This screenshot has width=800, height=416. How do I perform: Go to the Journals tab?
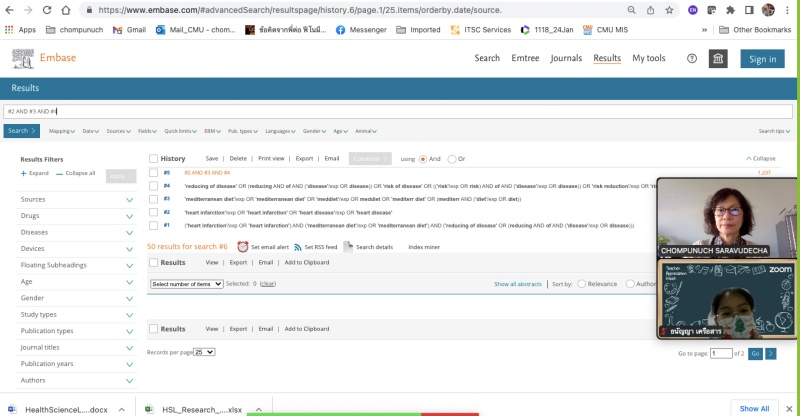[567, 58]
